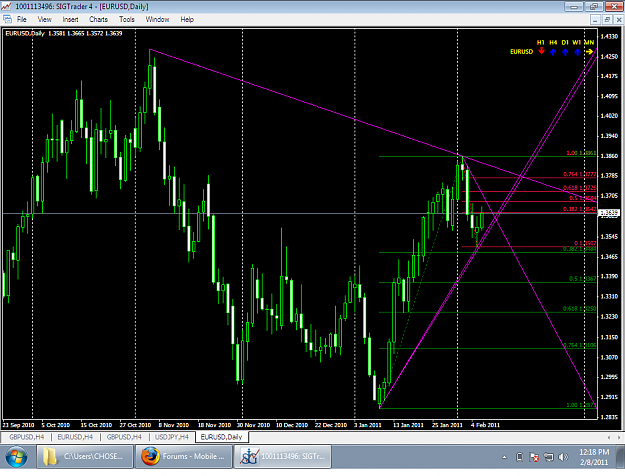This screenshot has width=625, height=476.
Task: Open the Insert menu
Action: click(70, 19)
